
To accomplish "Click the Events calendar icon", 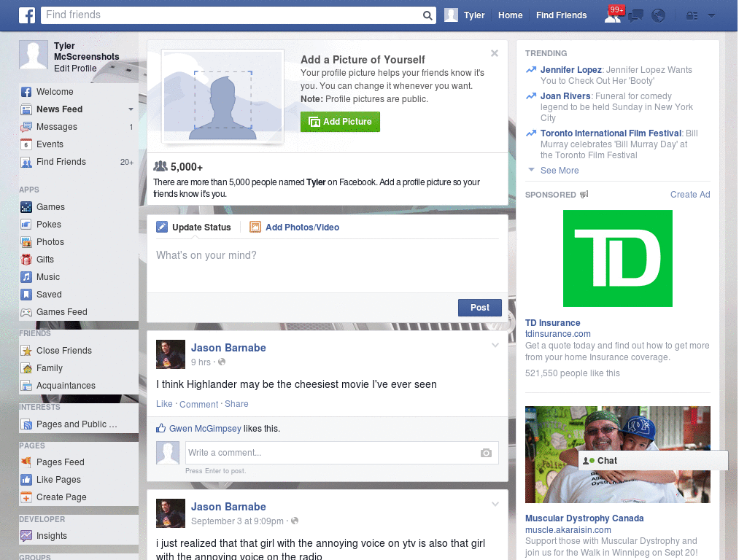I will (x=26, y=144).
